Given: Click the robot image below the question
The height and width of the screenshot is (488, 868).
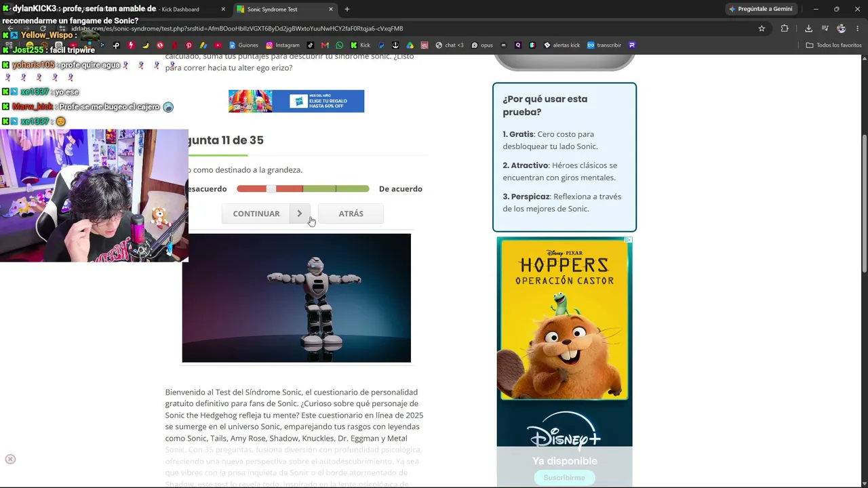Looking at the screenshot, I should pyautogui.click(x=296, y=298).
